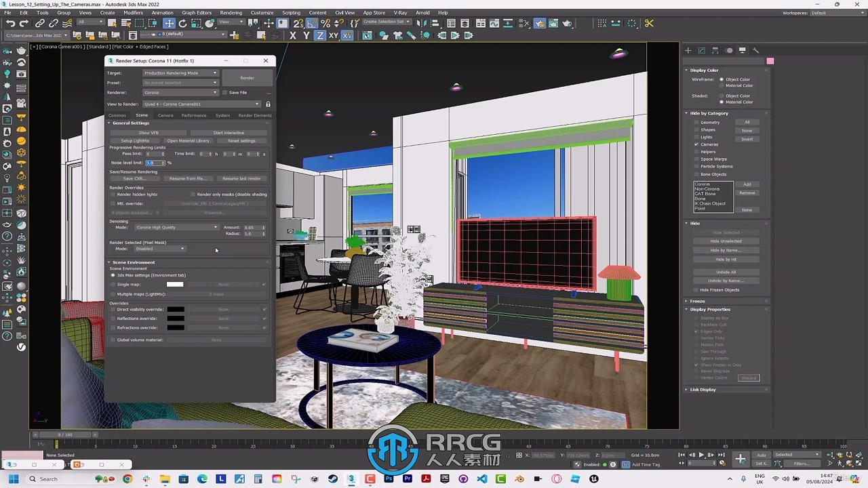Enable Direct visibility override checkbox
Image resolution: width=868 pixels, height=488 pixels.
point(113,309)
